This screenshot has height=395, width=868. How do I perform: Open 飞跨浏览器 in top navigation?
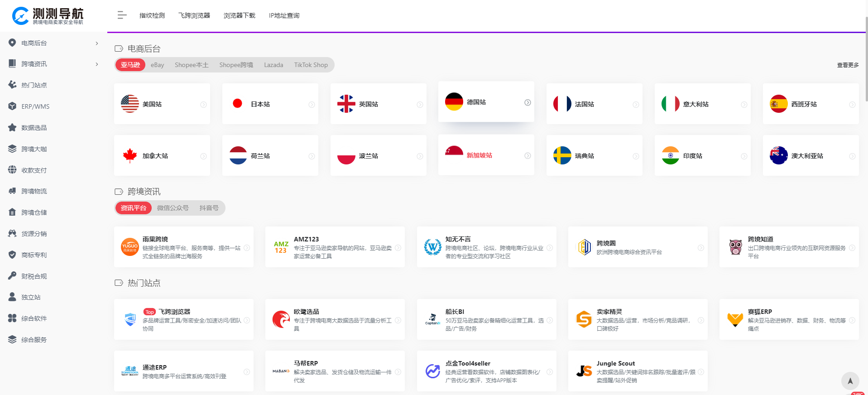194,15
